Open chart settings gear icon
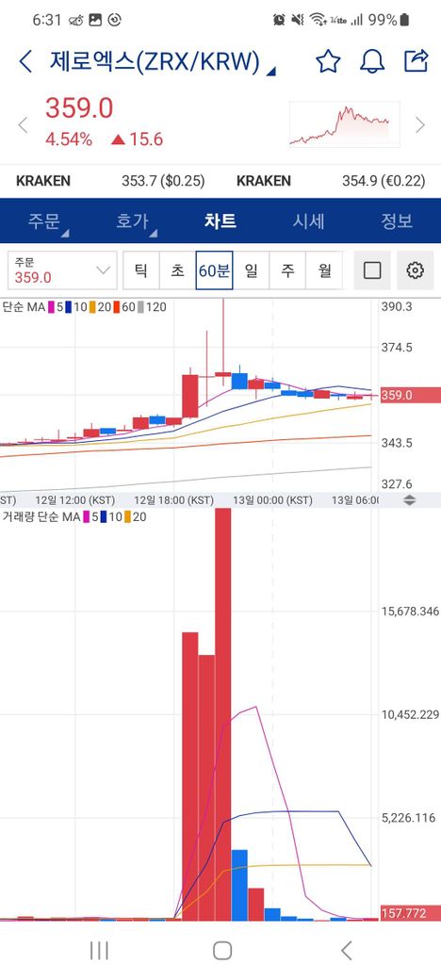The height and width of the screenshot is (980, 441). pos(415,270)
